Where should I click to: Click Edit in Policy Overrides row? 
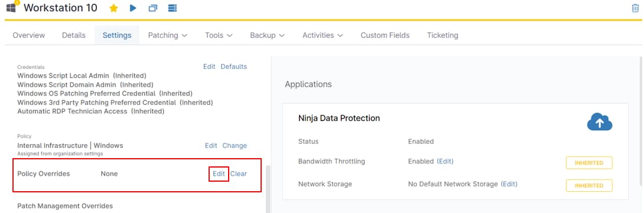[x=219, y=173]
